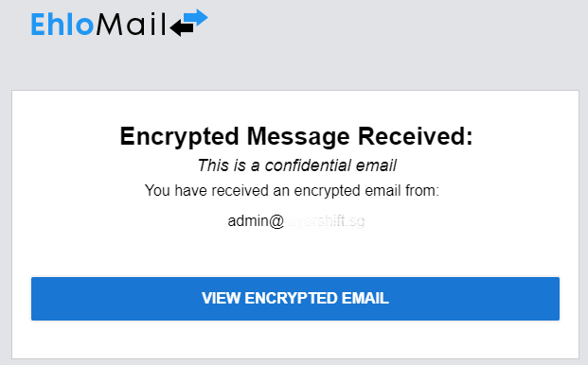Click the word 'VIEW' on the blue button

point(222,299)
